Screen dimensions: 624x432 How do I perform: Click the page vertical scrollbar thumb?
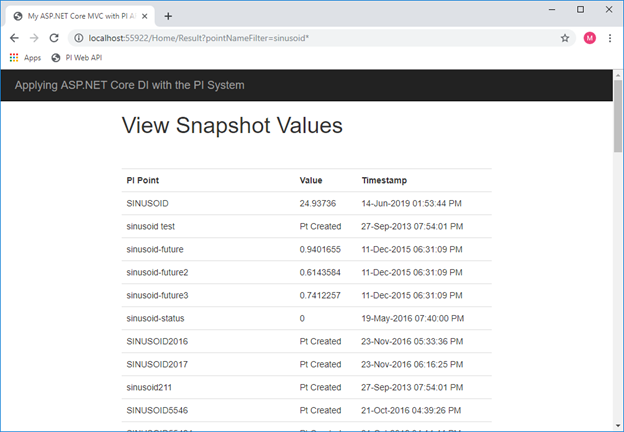tap(618, 115)
